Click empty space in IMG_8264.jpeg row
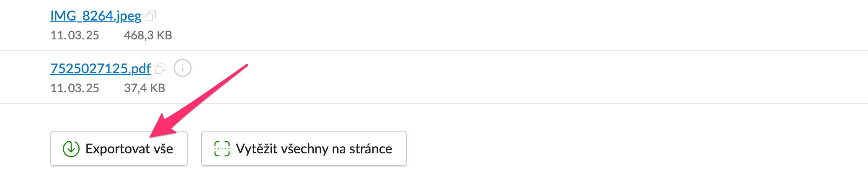The width and height of the screenshot is (868, 176). pos(503,25)
